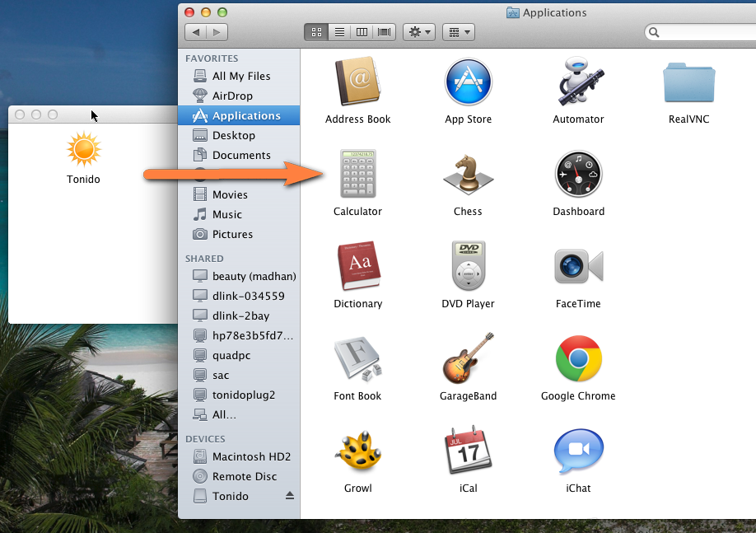
Task: Select the Chess app icon
Action: [x=468, y=174]
